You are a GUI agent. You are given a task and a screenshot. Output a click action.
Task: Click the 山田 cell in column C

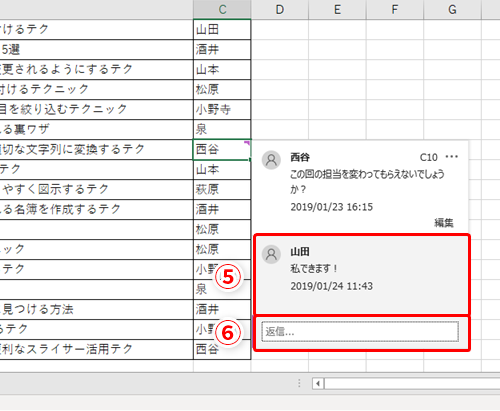(x=222, y=30)
